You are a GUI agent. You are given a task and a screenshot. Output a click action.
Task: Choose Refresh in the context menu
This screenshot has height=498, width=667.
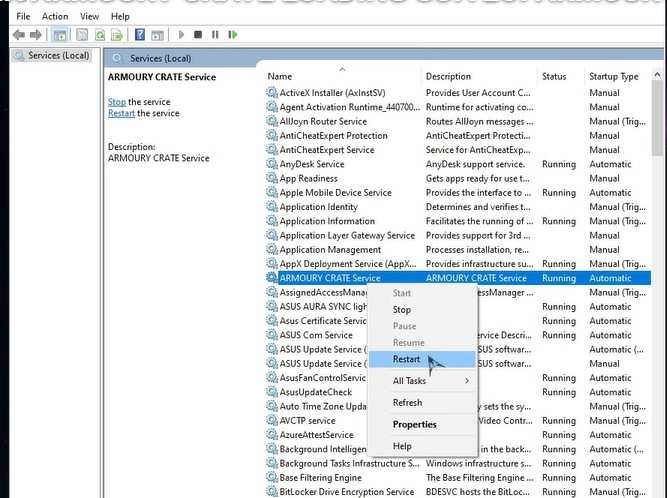[x=422, y=402]
